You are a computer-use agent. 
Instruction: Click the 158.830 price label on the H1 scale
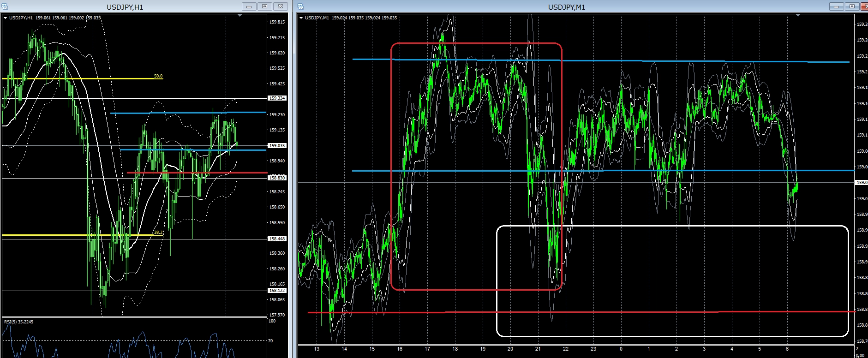277,178
